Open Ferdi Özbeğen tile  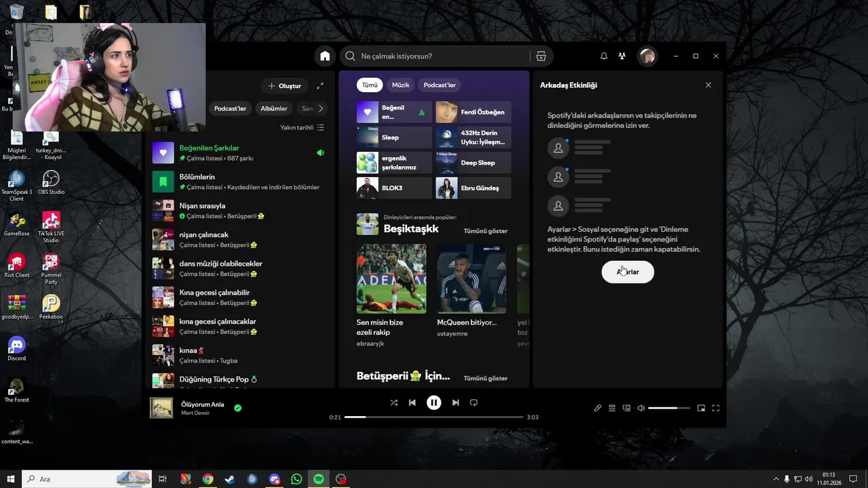[473, 112]
